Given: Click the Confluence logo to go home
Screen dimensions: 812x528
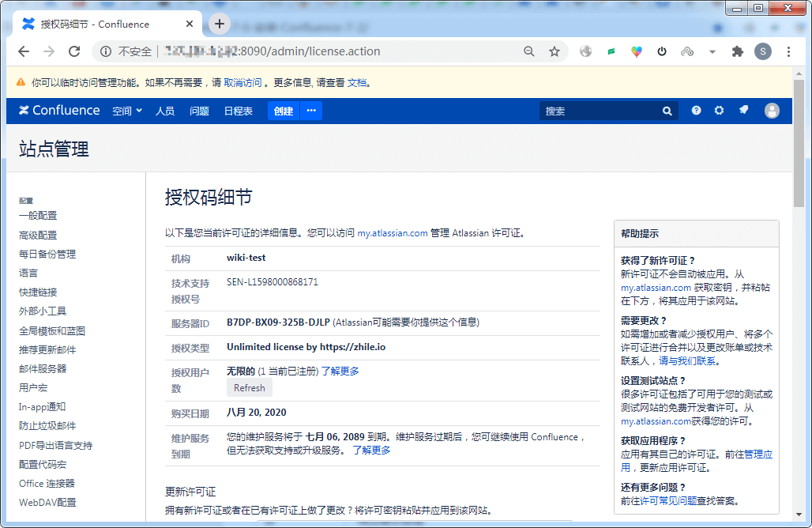Looking at the screenshot, I should tap(59, 111).
